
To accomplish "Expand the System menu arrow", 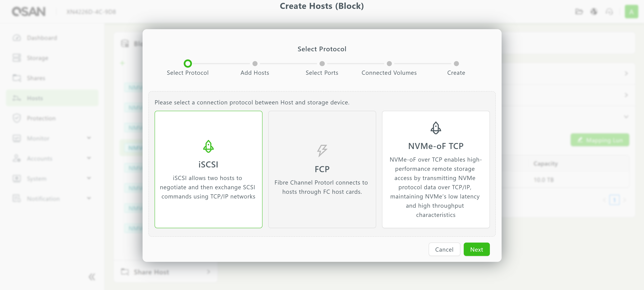I will [89, 178].
